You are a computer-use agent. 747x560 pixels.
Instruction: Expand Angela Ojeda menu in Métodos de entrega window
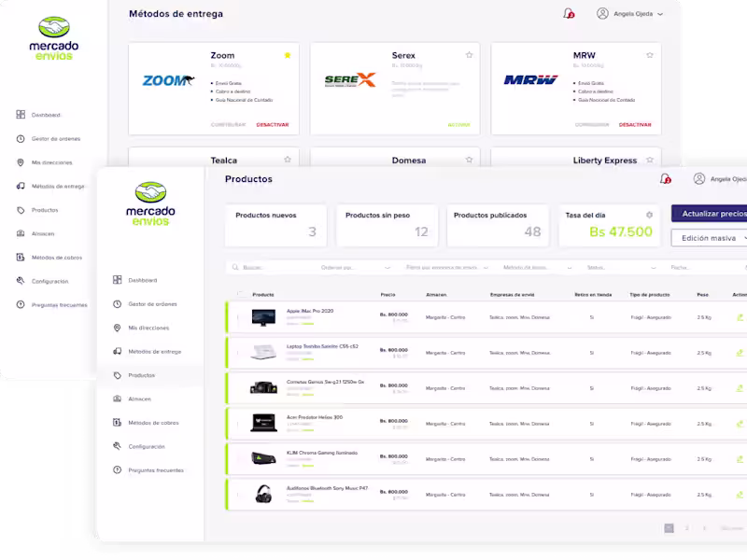(660, 14)
